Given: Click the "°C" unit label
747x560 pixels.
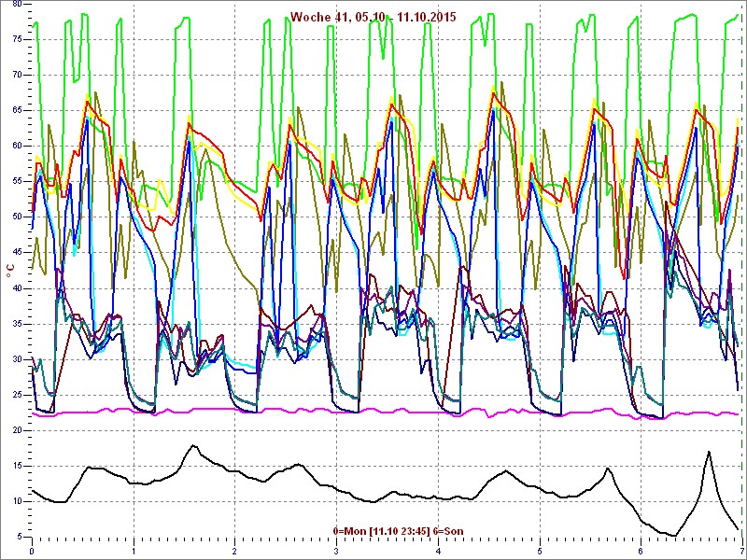Looking at the screenshot, I should [x=10, y=272].
